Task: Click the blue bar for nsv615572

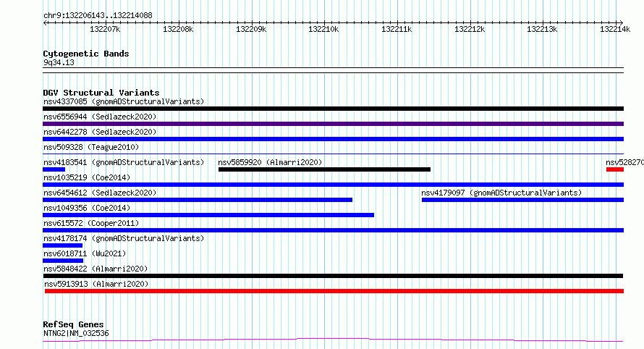Action: (333, 230)
